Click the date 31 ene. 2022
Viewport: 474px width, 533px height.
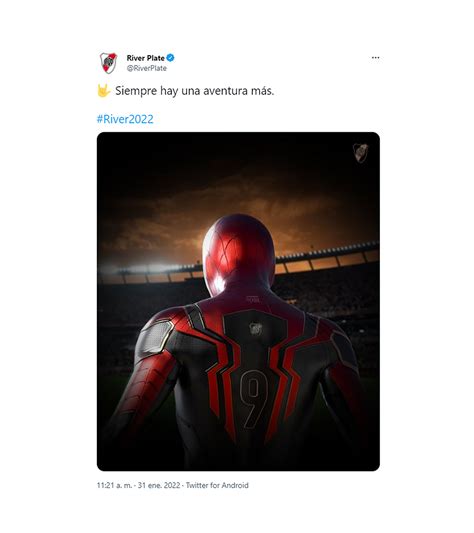click(x=159, y=485)
